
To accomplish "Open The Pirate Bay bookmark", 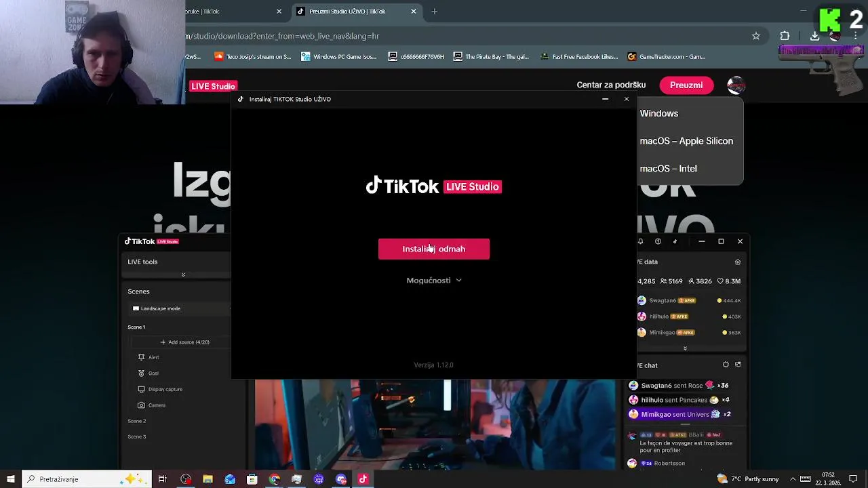I will [491, 57].
